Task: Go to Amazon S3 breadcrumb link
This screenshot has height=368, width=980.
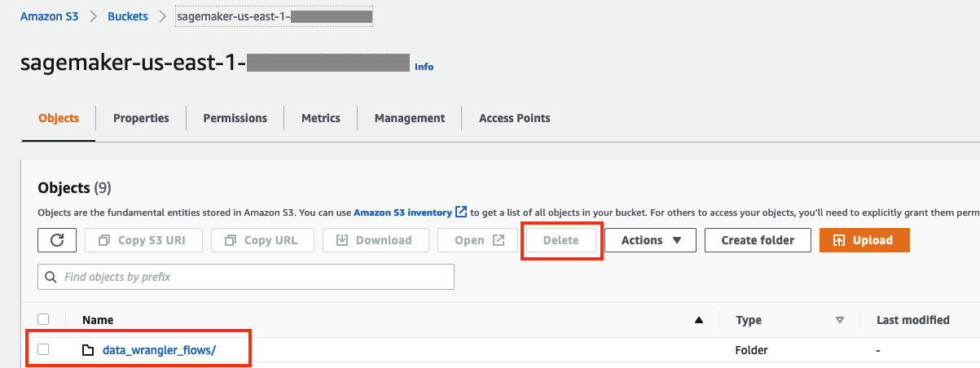Action: [x=49, y=15]
